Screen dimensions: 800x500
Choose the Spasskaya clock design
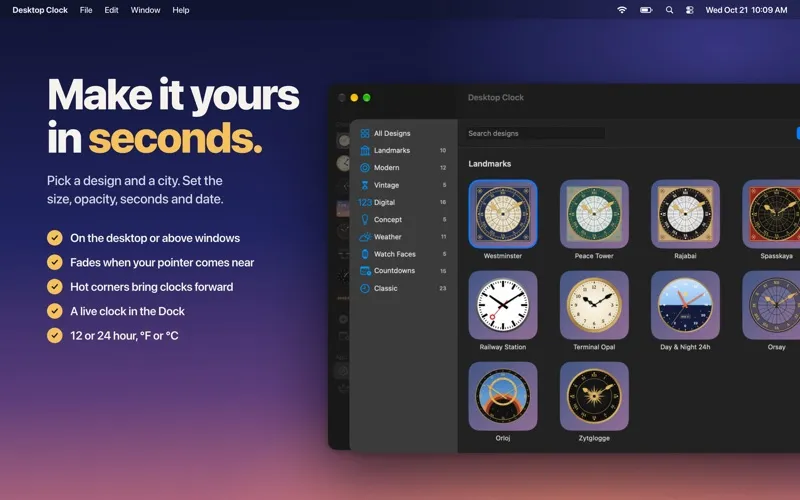[x=771, y=214]
